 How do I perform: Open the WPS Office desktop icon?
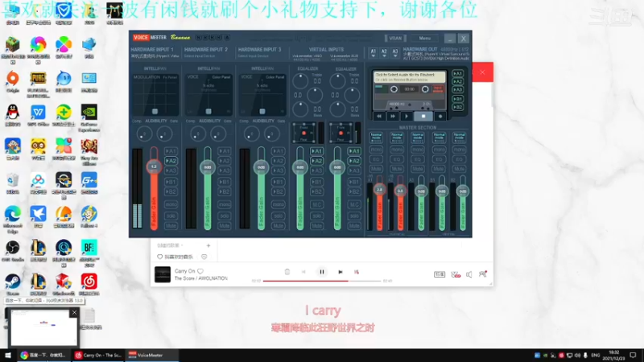point(38,115)
